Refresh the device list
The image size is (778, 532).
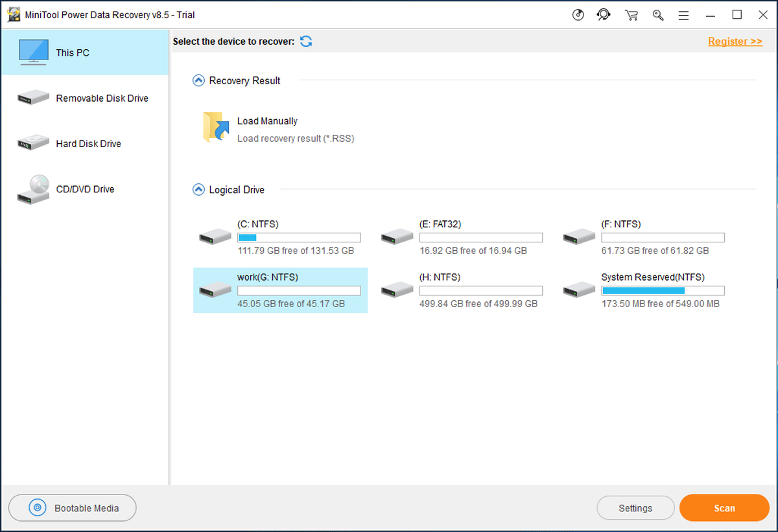tap(306, 41)
